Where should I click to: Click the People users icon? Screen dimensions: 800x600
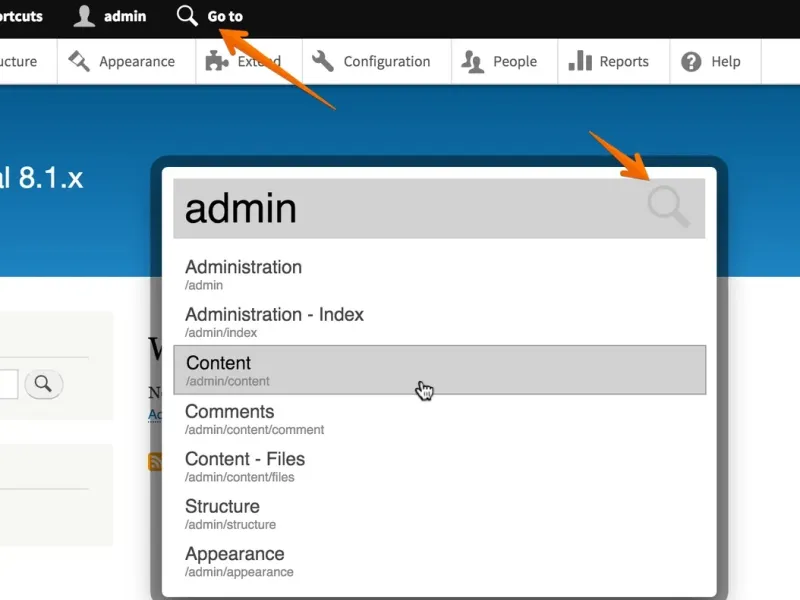click(x=472, y=62)
